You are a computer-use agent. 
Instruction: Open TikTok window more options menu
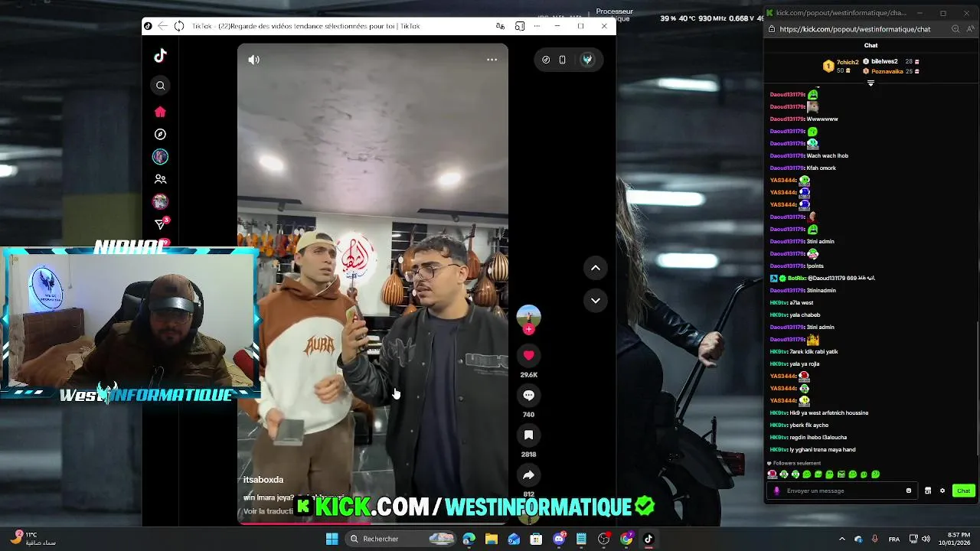(x=537, y=26)
